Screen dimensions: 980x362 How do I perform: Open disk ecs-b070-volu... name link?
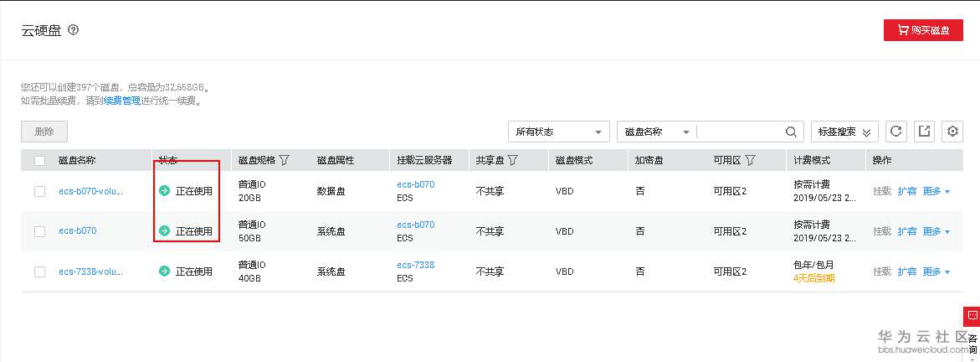tap(90, 191)
